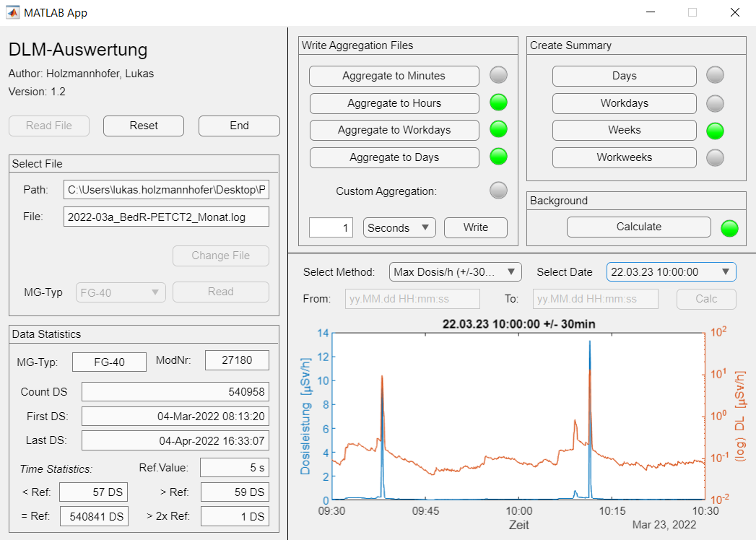Screen dimensions: 756x540
Task: Click the MATLAB logo icon in title bar
Action: (x=13, y=12)
